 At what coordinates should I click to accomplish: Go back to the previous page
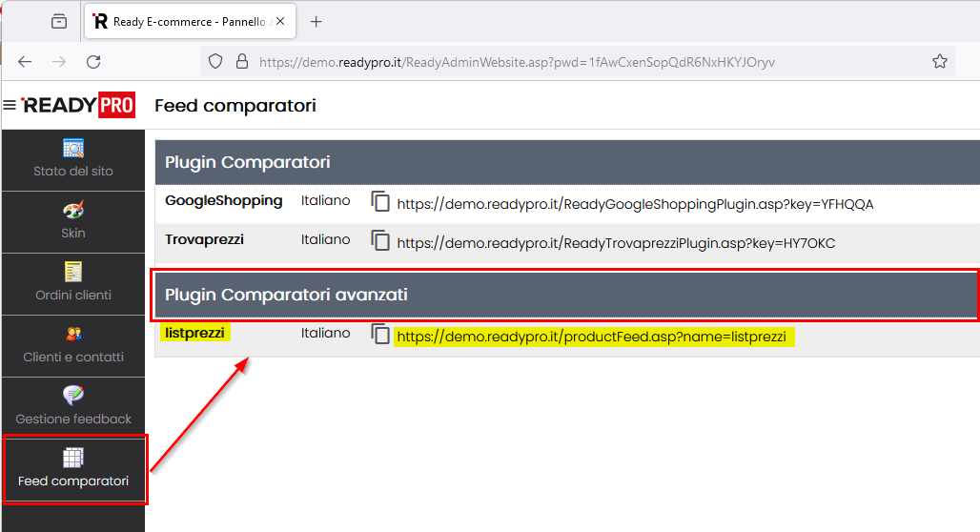pos(25,62)
